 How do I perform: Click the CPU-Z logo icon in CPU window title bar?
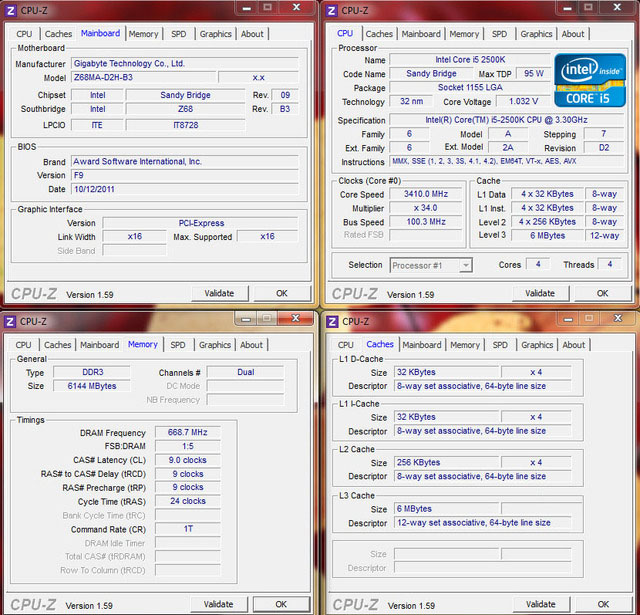pyautogui.click(x=332, y=10)
